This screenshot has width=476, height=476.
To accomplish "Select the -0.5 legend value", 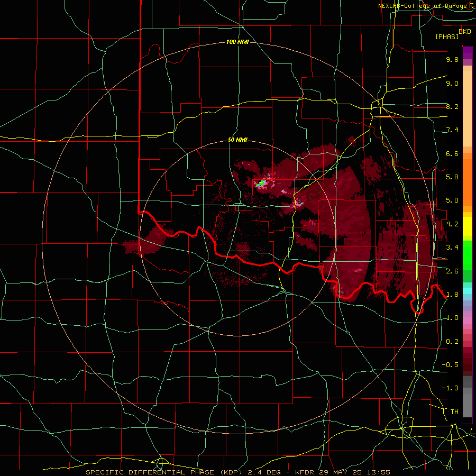I will pos(450,365).
